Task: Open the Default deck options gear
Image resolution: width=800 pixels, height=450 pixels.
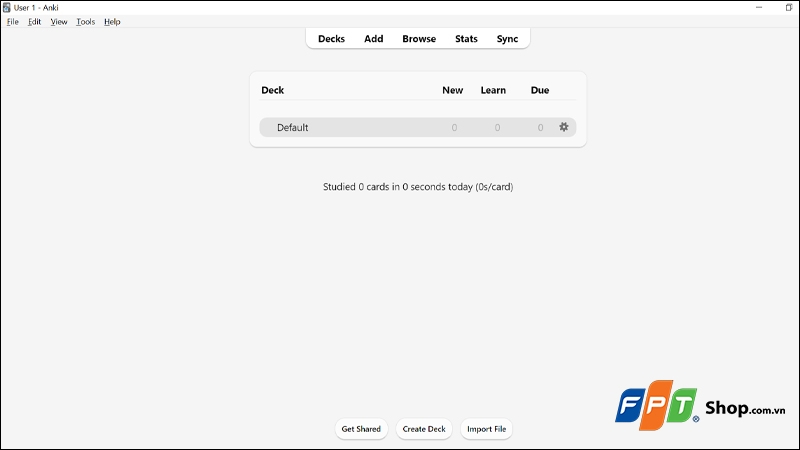Action: point(563,127)
